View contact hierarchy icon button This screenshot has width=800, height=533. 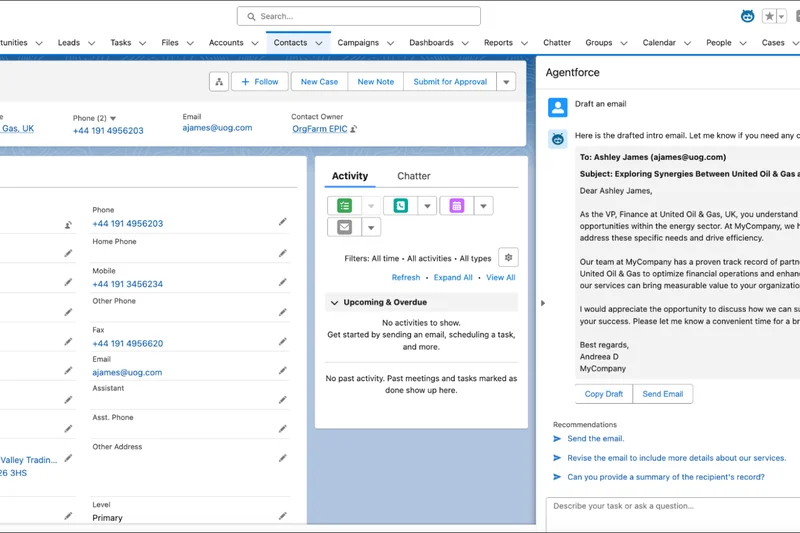219,82
